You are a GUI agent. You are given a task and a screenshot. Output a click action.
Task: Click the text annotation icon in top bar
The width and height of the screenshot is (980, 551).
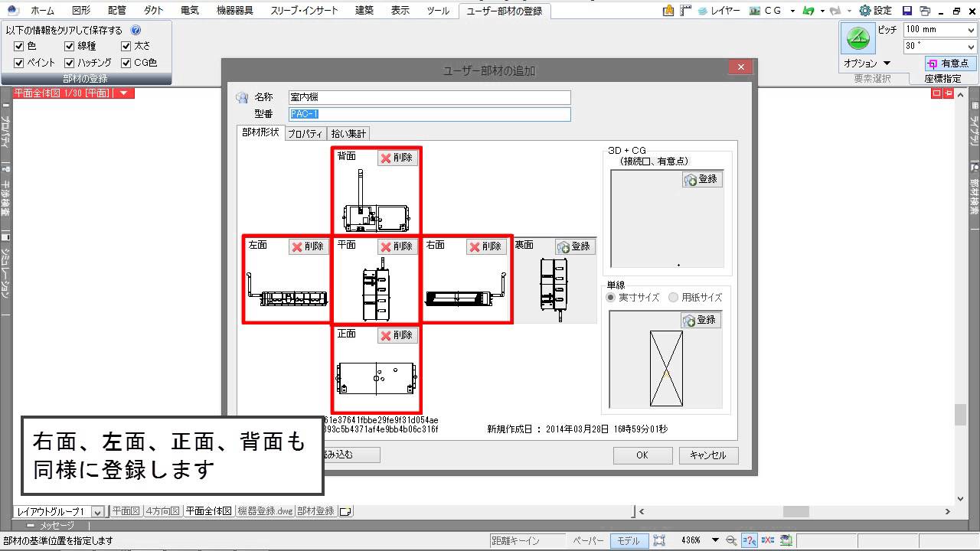(x=668, y=11)
